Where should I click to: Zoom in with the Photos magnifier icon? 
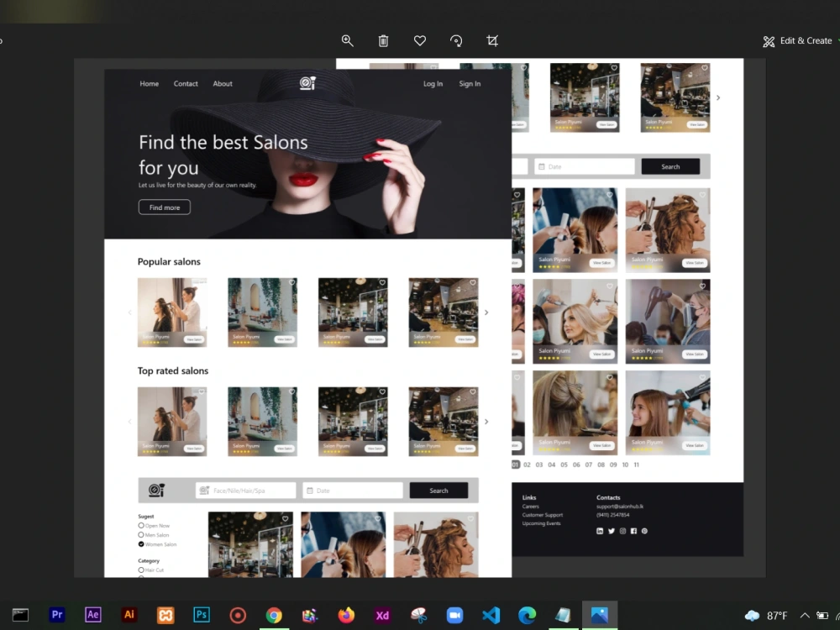click(x=347, y=40)
